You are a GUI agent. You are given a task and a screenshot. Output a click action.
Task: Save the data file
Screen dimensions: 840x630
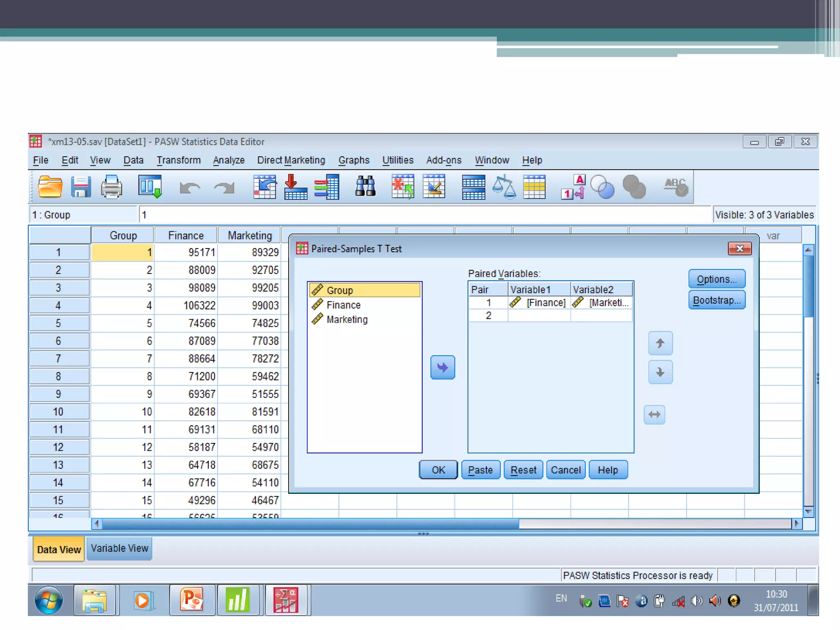point(81,187)
